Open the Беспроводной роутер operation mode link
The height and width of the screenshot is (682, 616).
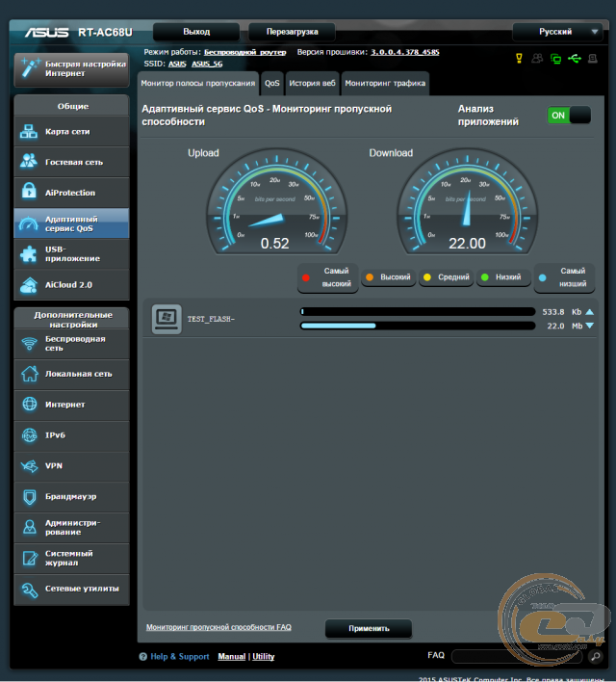tap(245, 52)
